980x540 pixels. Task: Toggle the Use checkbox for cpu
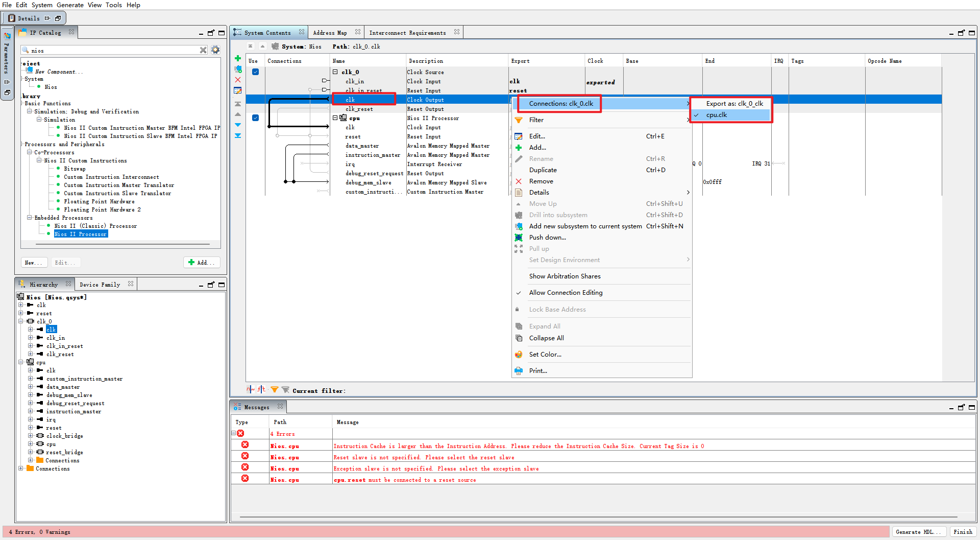click(x=255, y=118)
